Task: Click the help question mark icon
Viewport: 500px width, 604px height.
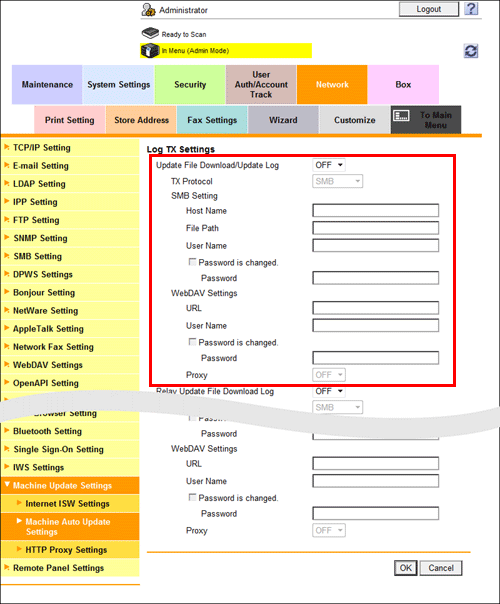Action: coord(471,9)
